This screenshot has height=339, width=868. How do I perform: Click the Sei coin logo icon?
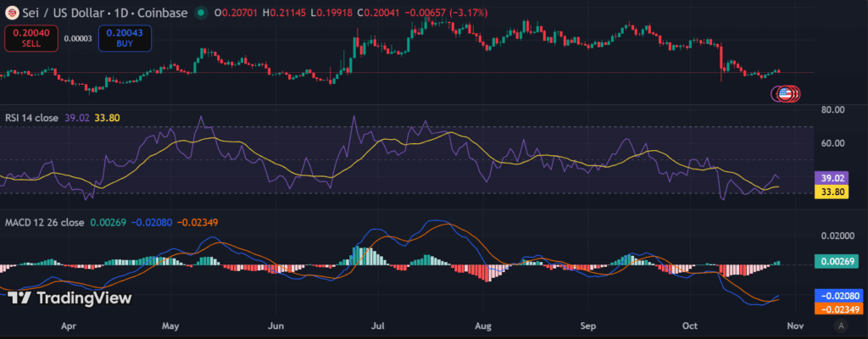pyautogui.click(x=12, y=14)
